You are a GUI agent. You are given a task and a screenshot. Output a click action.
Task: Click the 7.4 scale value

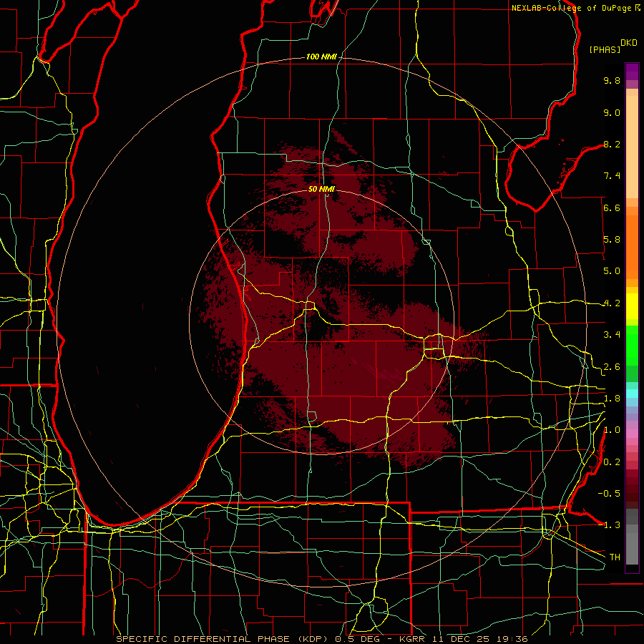(612, 176)
